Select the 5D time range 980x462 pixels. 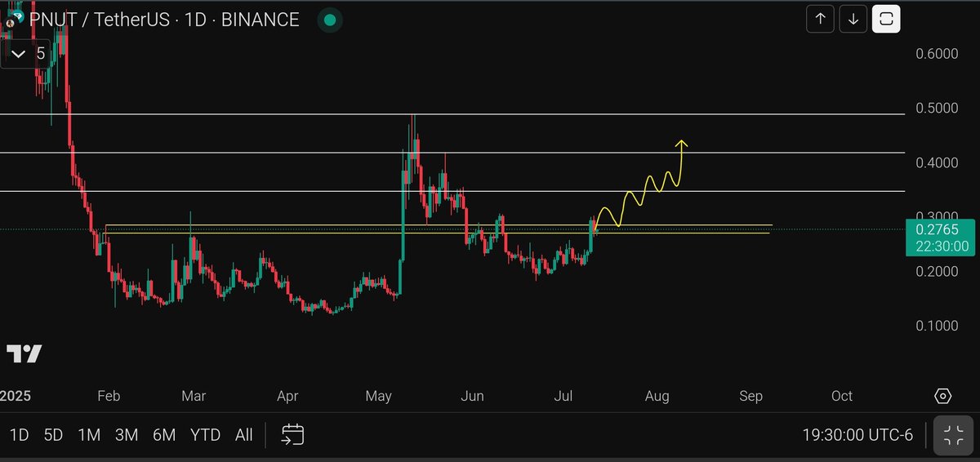[x=53, y=435]
